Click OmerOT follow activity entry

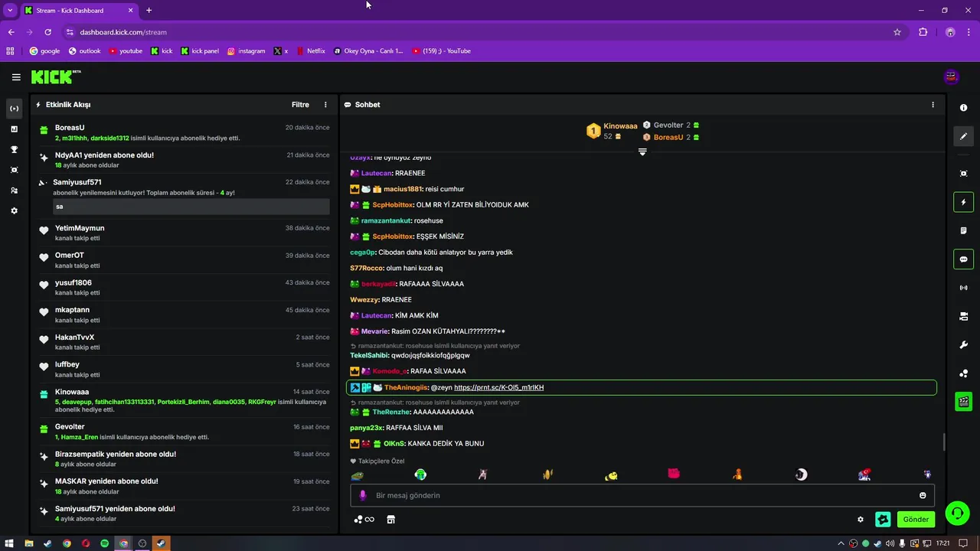(x=184, y=260)
